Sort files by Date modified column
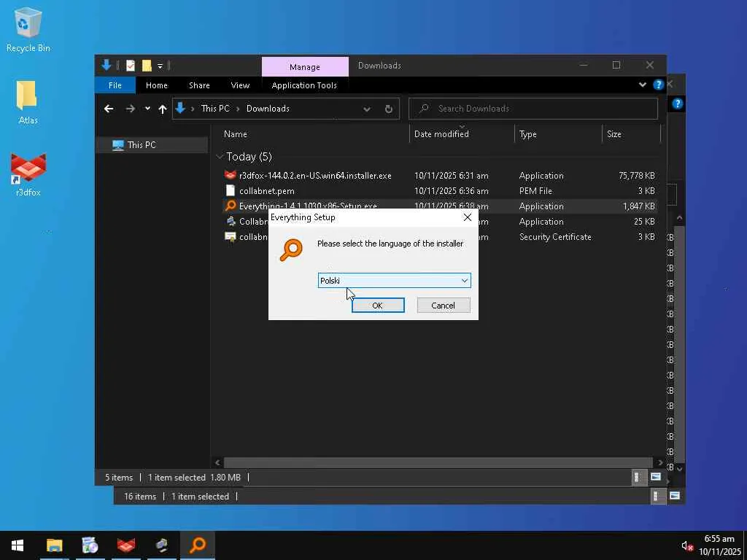This screenshot has width=747, height=560. coord(462,134)
